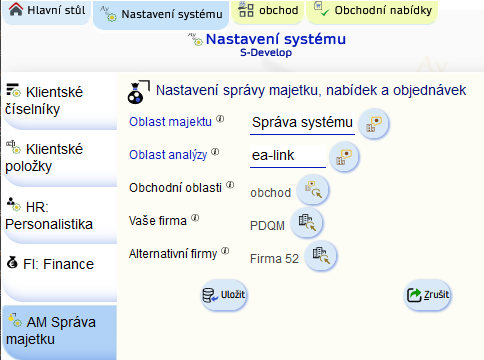Click info icon beside Oblast analýzy label

(x=215, y=152)
